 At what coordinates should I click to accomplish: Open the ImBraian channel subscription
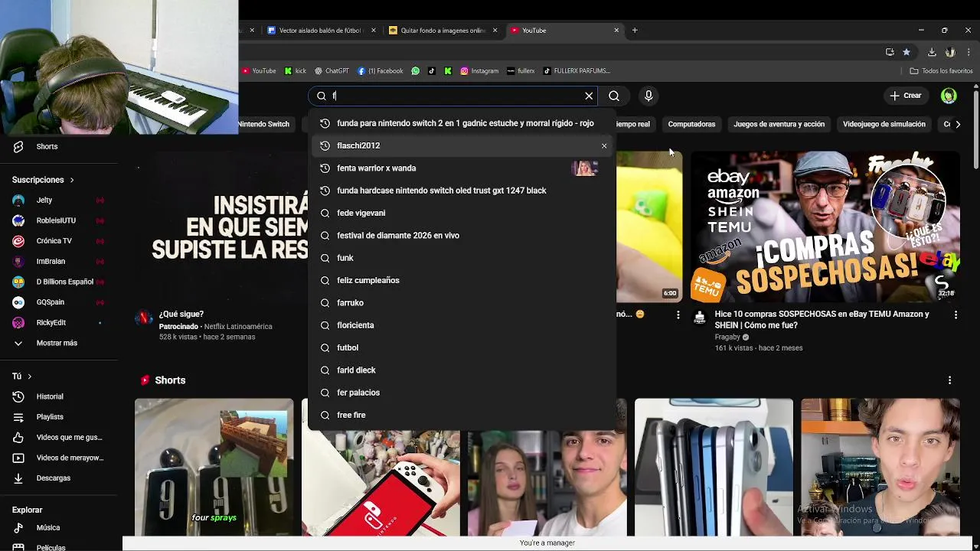point(59,261)
